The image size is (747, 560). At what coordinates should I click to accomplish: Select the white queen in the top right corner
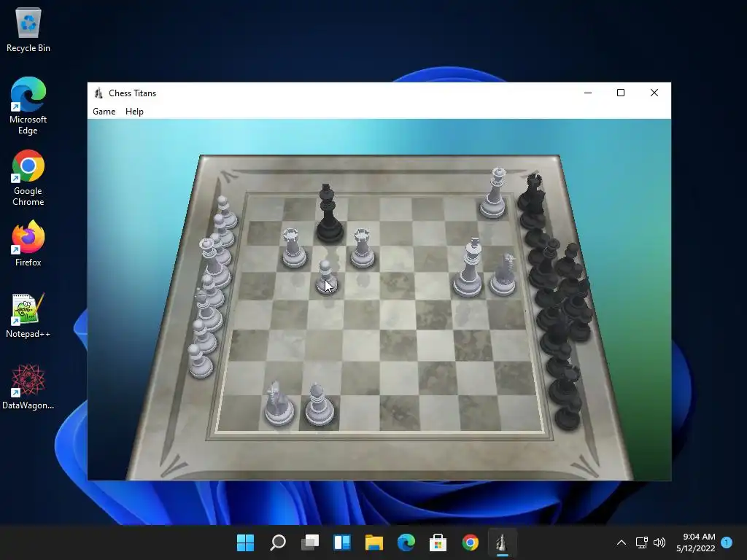click(x=494, y=192)
